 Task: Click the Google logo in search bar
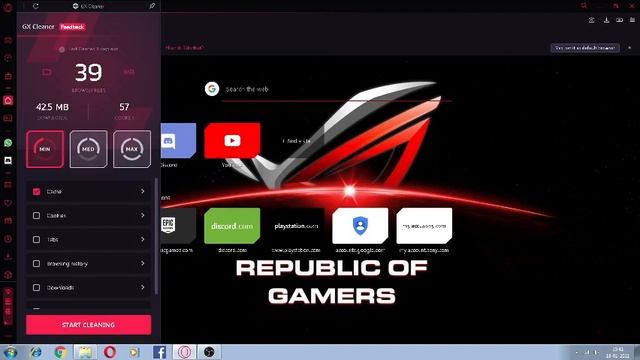tap(212, 89)
